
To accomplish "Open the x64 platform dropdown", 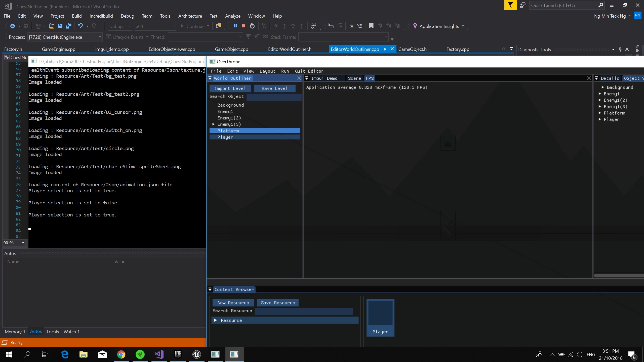I will point(155,26).
